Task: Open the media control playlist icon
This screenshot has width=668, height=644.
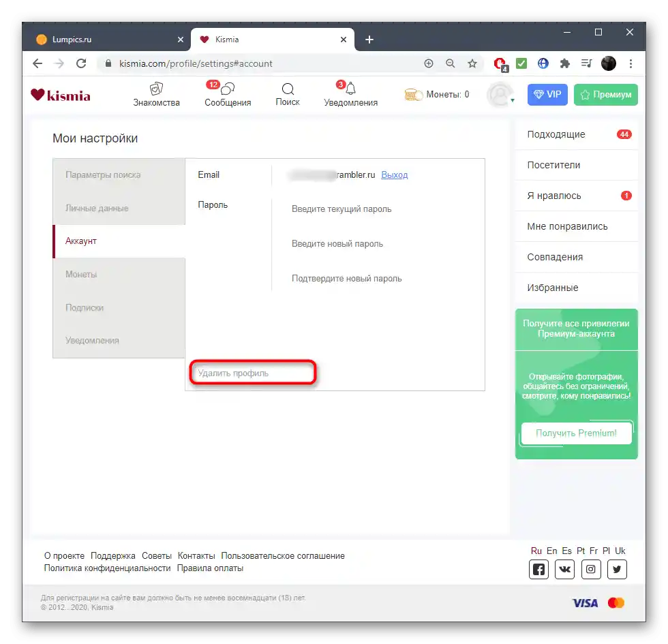Action: pos(587,63)
